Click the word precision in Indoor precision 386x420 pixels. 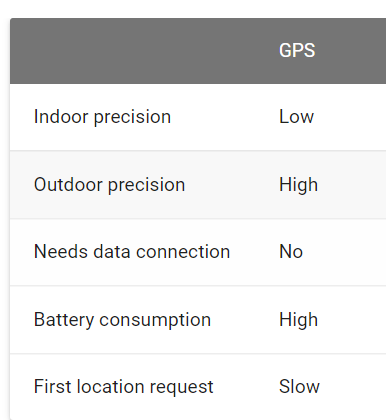click(132, 118)
